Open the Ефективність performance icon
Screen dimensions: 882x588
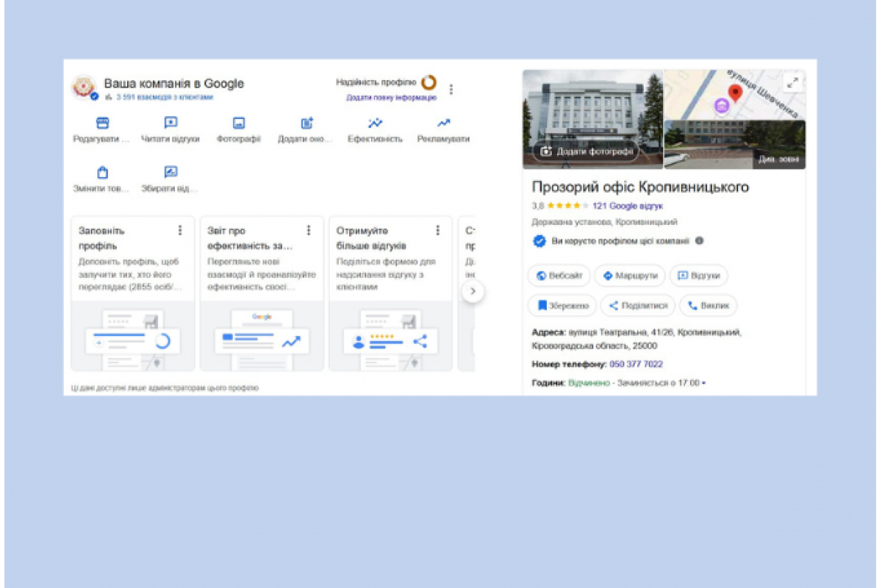pos(375,123)
